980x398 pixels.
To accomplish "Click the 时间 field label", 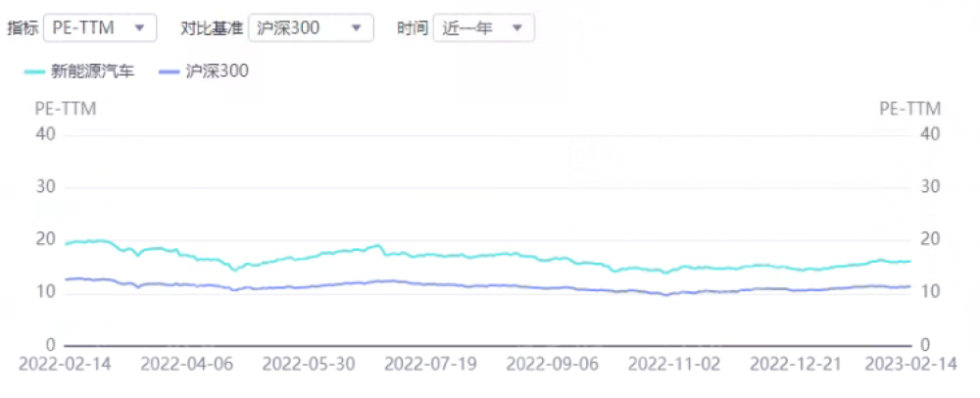I will (x=412, y=27).
